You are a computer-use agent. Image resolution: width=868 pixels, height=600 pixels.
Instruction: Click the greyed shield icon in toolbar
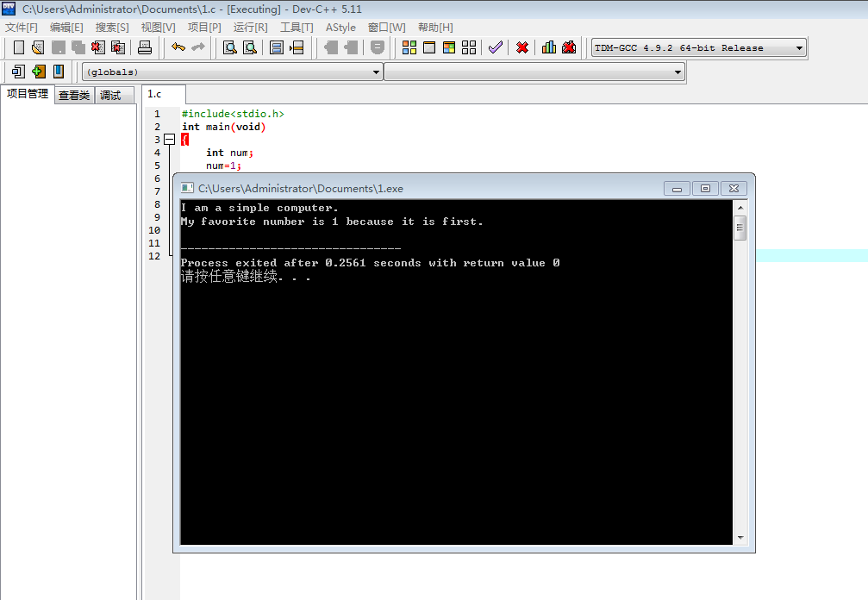coord(377,47)
